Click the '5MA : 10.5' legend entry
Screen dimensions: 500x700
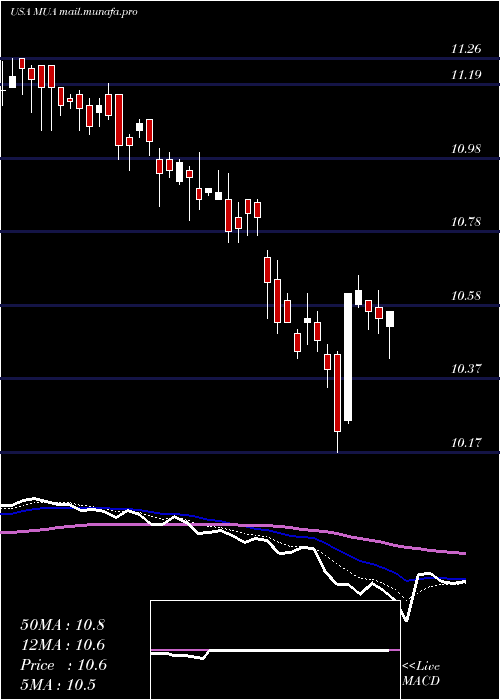click(x=58, y=685)
